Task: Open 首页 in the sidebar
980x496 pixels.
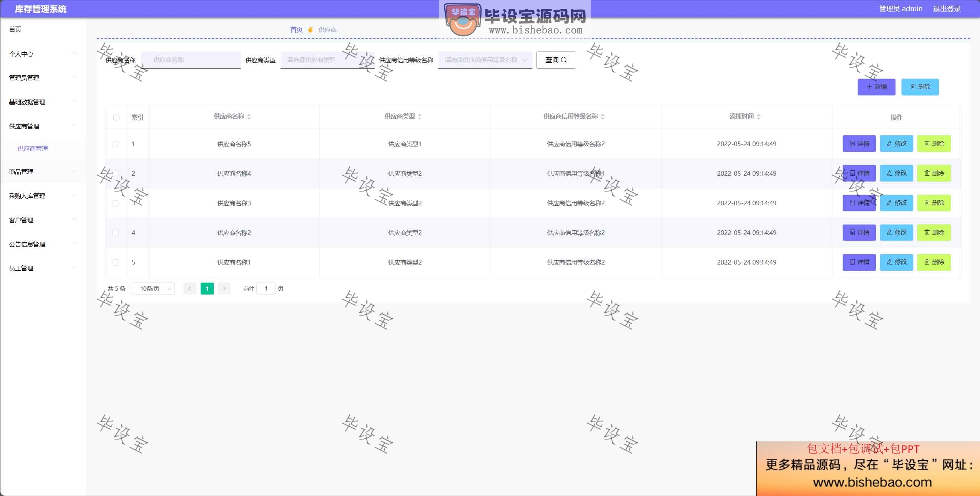Action: point(15,29)
